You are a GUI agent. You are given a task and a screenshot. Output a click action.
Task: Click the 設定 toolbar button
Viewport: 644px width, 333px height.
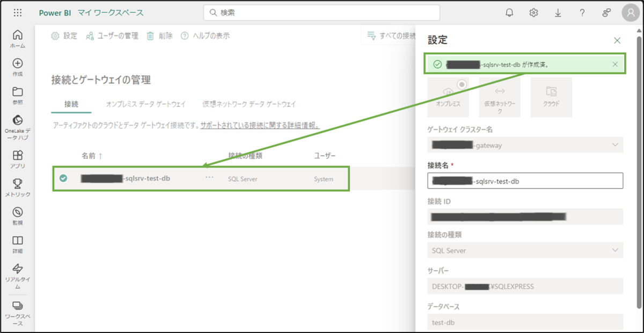64,36
